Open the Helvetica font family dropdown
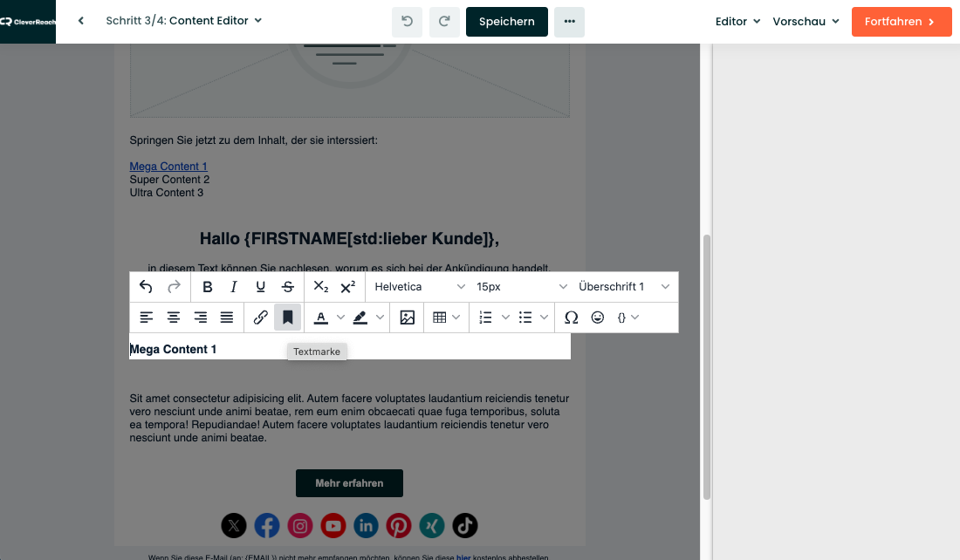Viewport: 960px width, 560px height. 420,286
